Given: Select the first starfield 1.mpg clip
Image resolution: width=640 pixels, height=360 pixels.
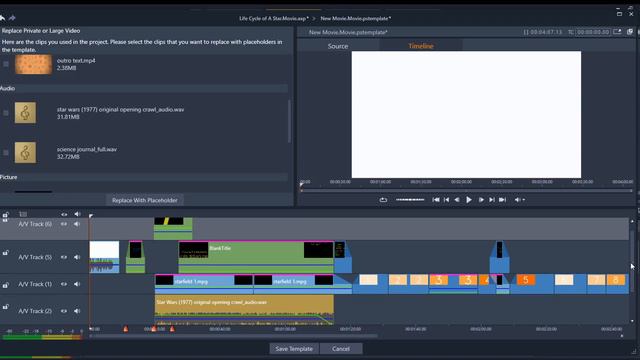Looking at the screenshot, I should click(x=204, y=284).
